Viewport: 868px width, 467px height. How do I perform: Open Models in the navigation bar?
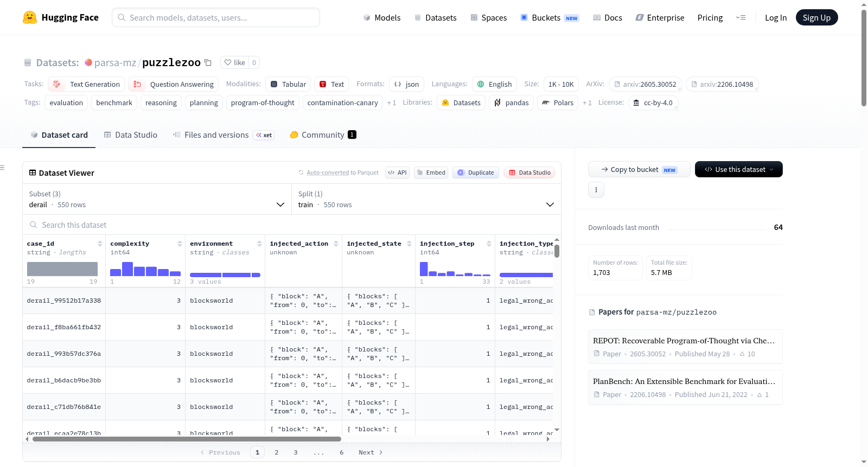point(382,18)
